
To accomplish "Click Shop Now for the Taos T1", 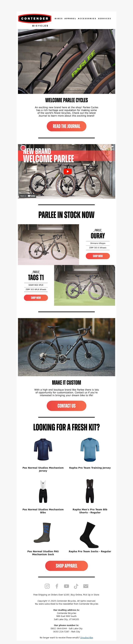I will pyautogui.click(x=36, y=298).
